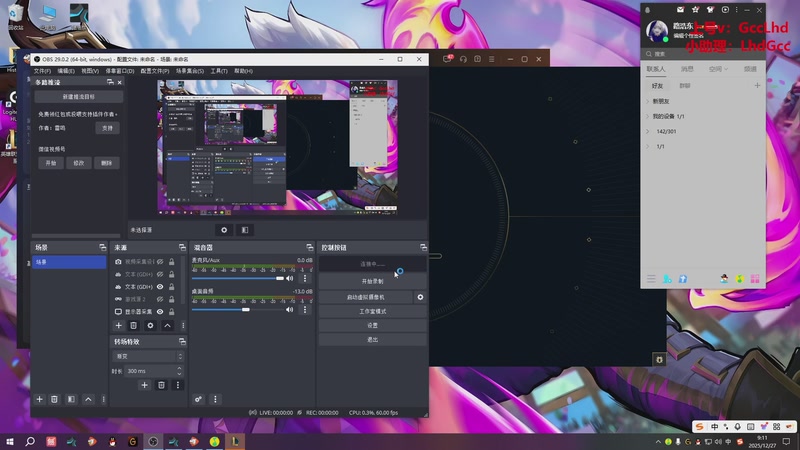The image size is (800, 450).
Task: Adjust the 桌面音频 volume slider
Action: pos(238,310)
